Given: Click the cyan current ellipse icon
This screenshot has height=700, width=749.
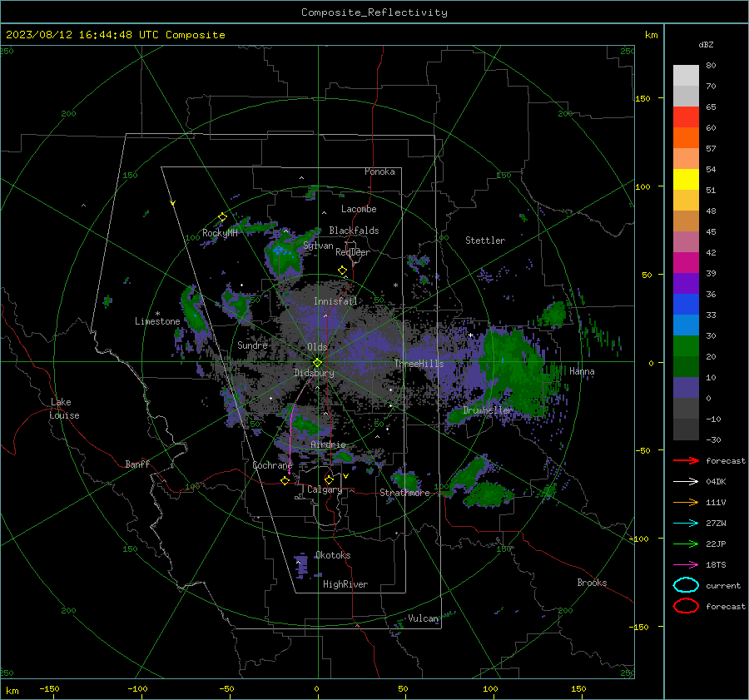Looking at the screenshot, I should [686, 585].
